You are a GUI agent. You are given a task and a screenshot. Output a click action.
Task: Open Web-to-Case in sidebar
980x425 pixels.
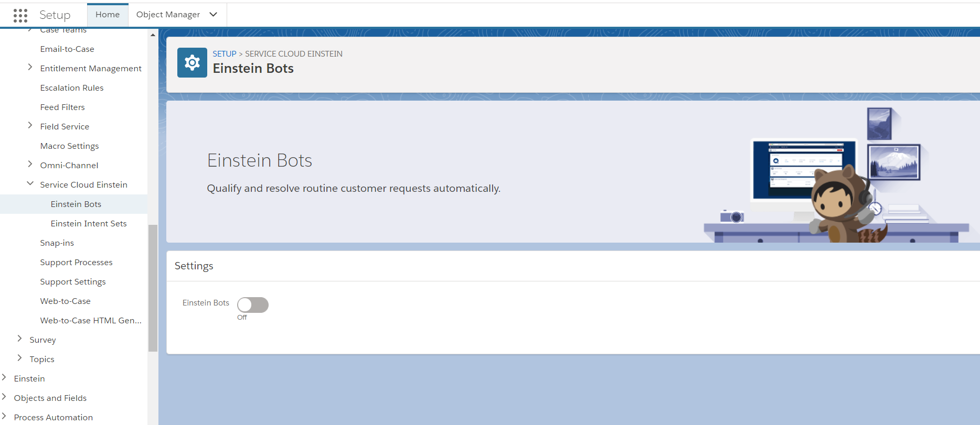pyautogui.click(x=66, y=301)
